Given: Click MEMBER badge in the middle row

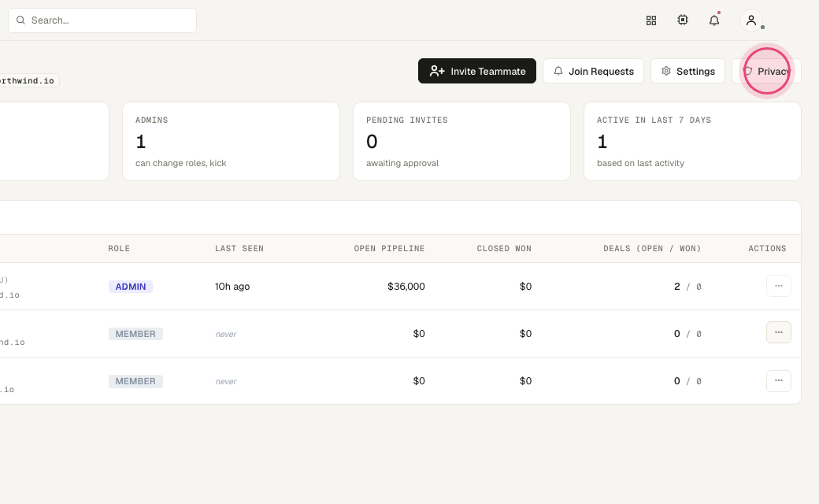Looking at the screenshot, I should coord(135,334).
